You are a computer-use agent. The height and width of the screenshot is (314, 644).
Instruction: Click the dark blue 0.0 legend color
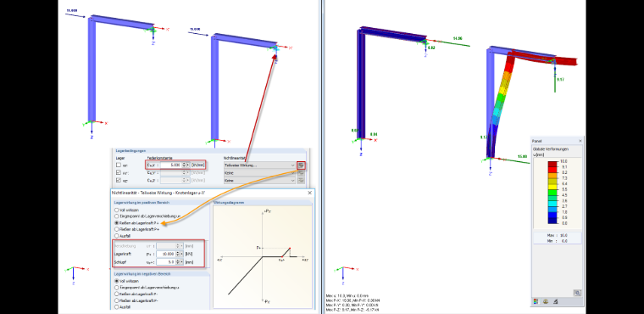click(x=552, y=221)
